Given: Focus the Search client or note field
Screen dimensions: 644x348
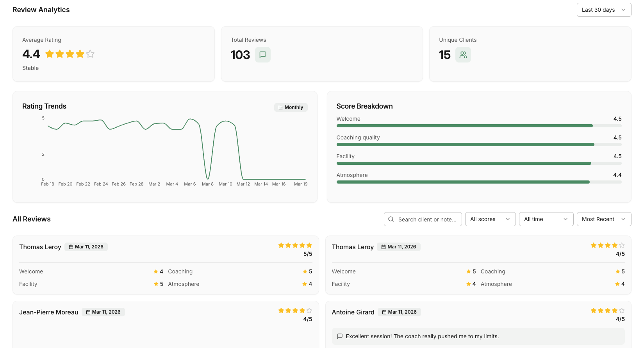Looking at the screenshot, I should (423, 219).
